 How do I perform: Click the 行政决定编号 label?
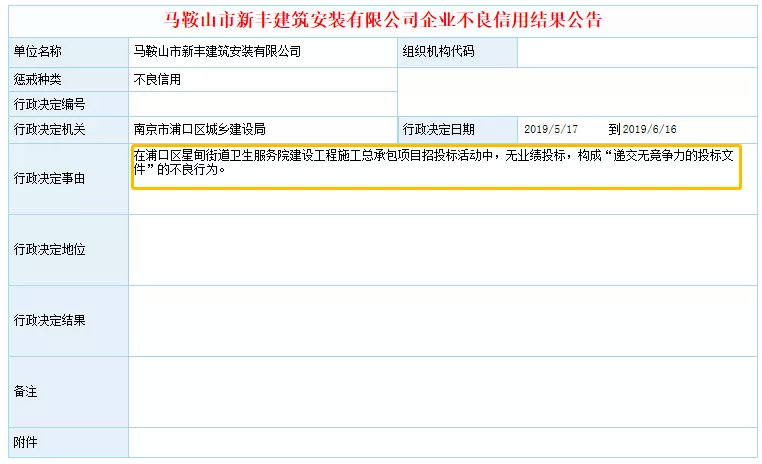[50, 104]
